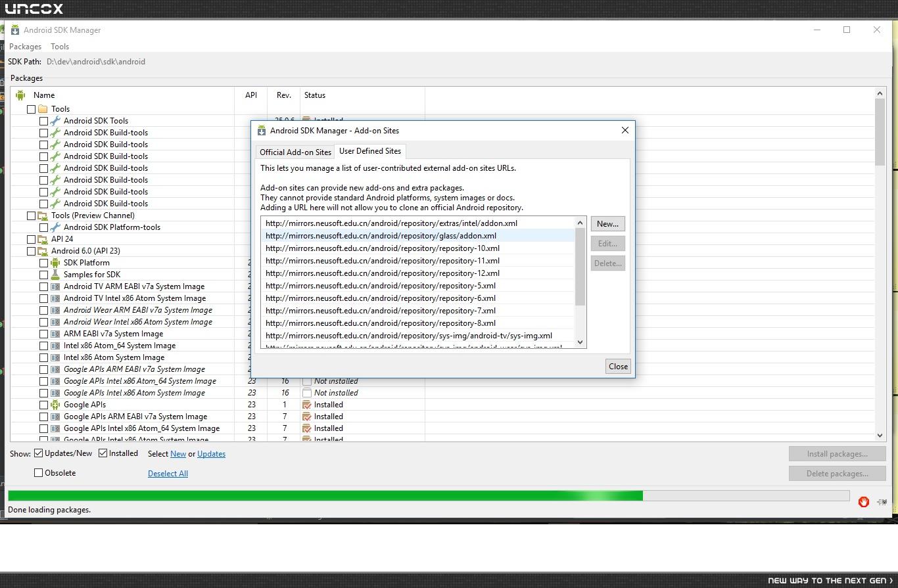Click the Edit... button in Add-on Sites
Image resolution: width=898 pixels, height=588 pixels.
click(607, 244)
